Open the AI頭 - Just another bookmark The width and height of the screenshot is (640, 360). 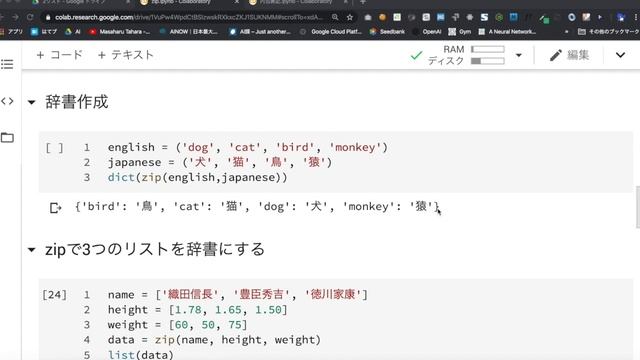[x=260, y=31]
